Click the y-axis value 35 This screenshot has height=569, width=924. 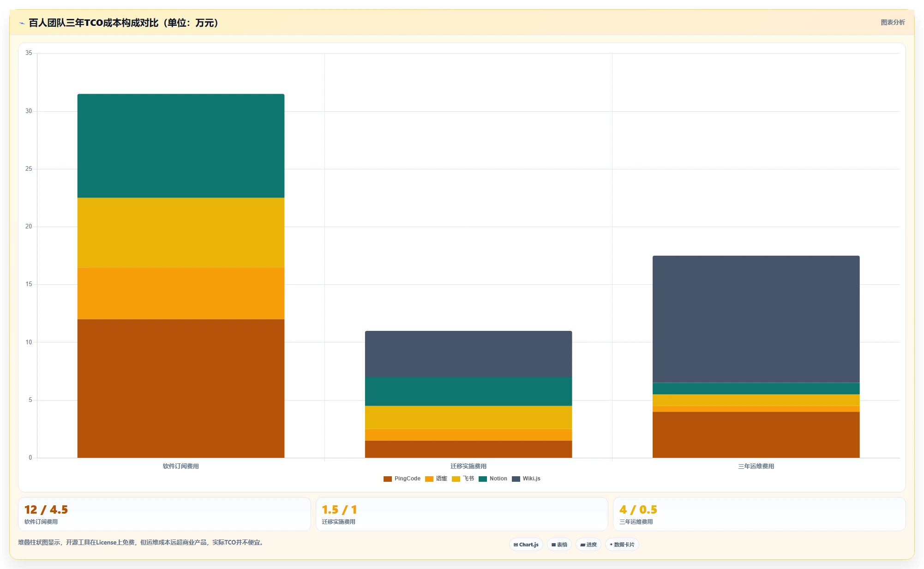(29, 53)
